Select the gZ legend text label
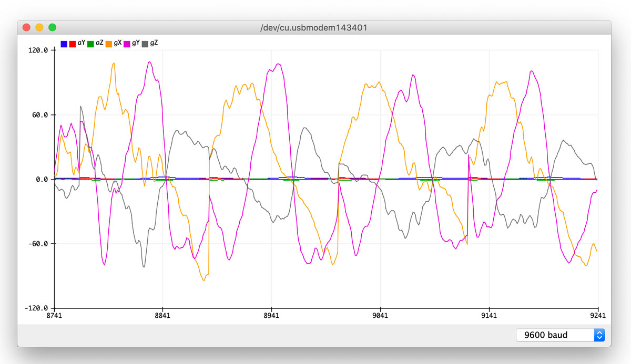The width and height of the screenshot is (631, 364). (x=154, y=44)
